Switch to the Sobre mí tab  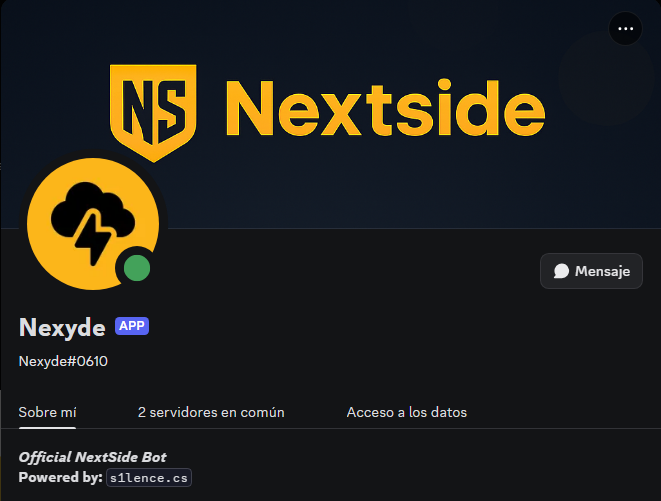pos(47,412)
